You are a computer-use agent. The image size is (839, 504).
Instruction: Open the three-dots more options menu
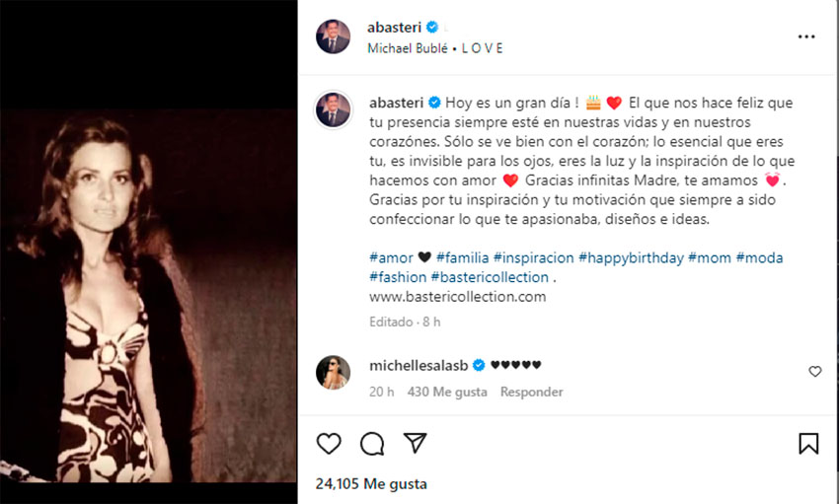806,36
